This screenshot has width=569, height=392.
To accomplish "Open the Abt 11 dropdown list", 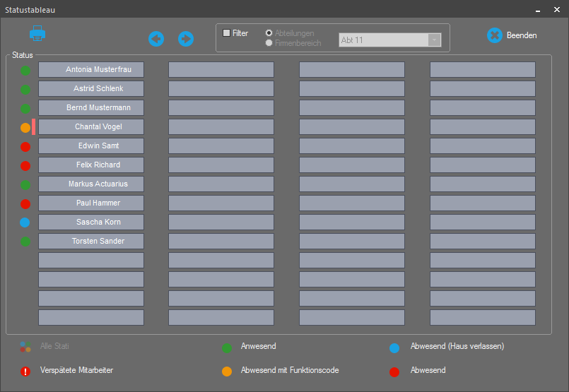I will (x=434, y=40).
